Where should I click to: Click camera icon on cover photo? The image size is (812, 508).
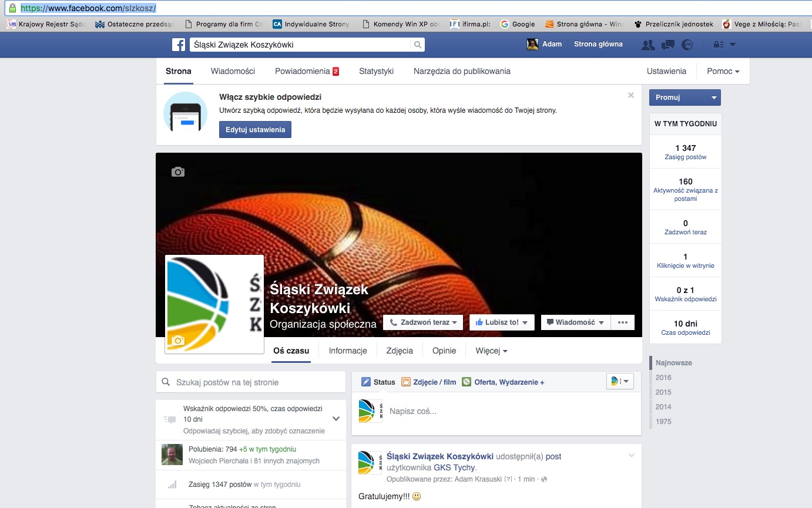178,172
